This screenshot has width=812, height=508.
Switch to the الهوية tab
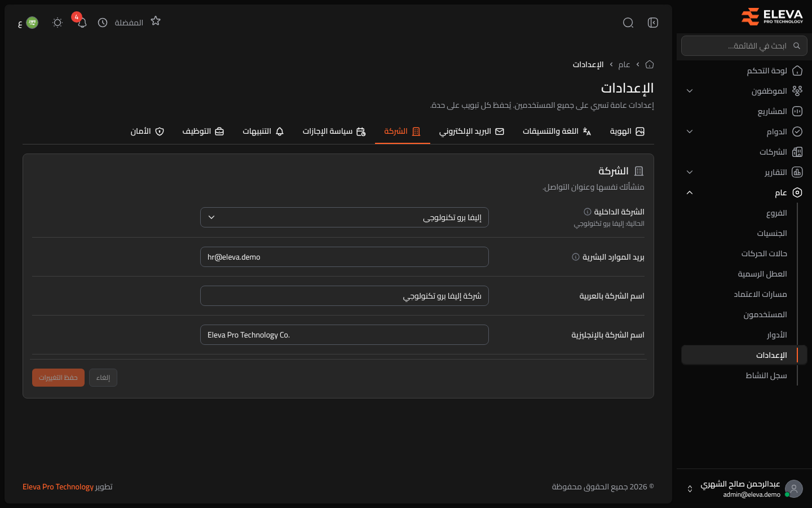click(627, 132)
